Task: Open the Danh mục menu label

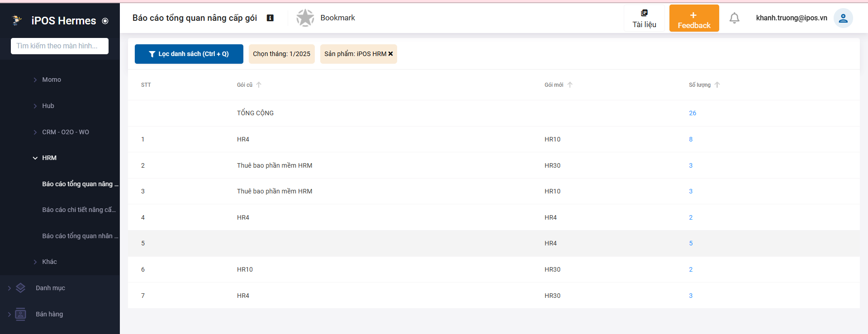Action: click(x=50, y=288)
